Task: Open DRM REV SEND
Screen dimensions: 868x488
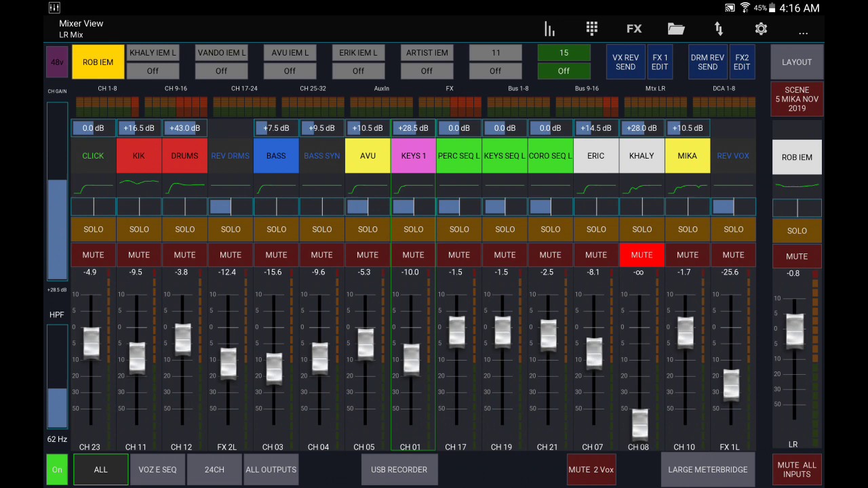Action: click(708, 62)
